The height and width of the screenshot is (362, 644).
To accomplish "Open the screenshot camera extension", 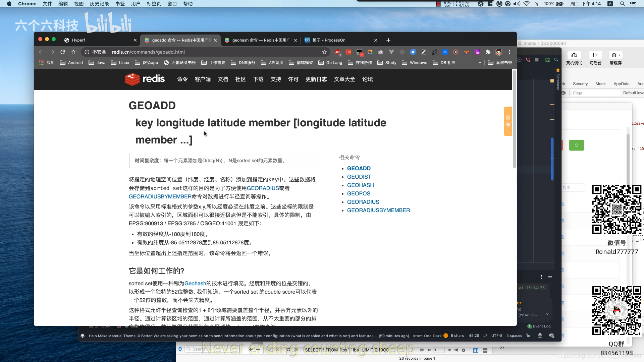I will (381, 52).
